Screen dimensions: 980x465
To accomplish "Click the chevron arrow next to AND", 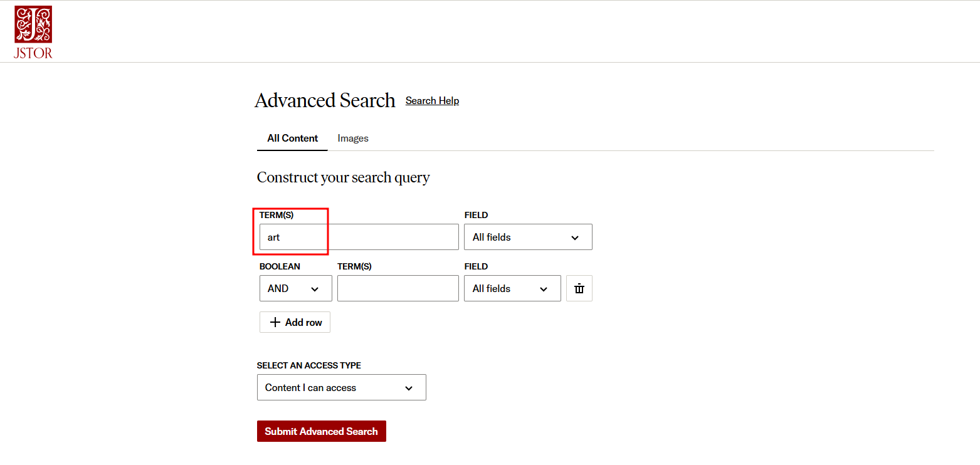I will pyautogui.click(x=315, y=289).
